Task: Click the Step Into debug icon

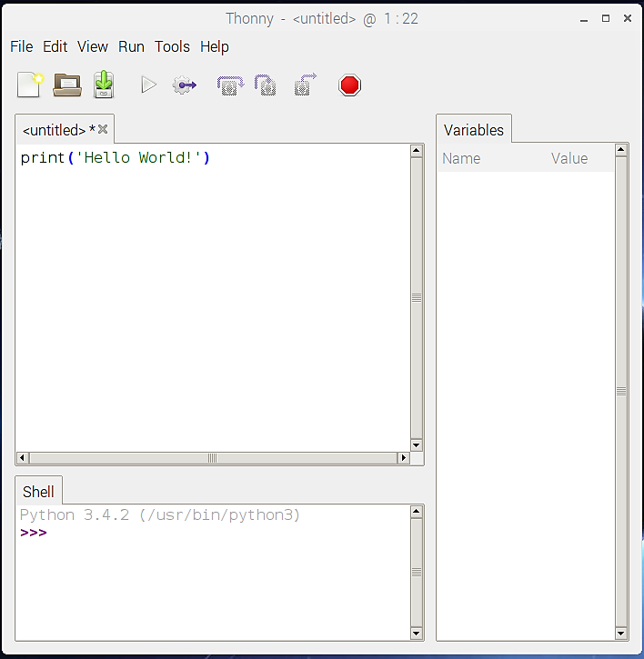Action: pyautogui.click(x=266, y=85)
